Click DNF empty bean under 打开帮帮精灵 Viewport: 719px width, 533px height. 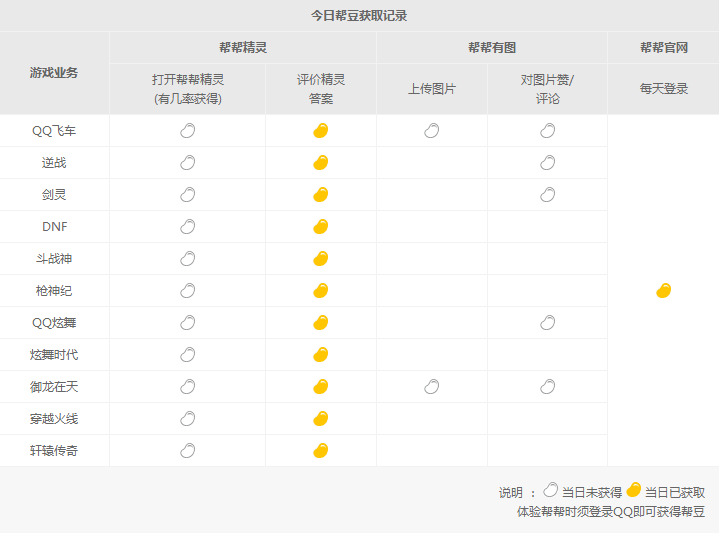coord(188,227)
